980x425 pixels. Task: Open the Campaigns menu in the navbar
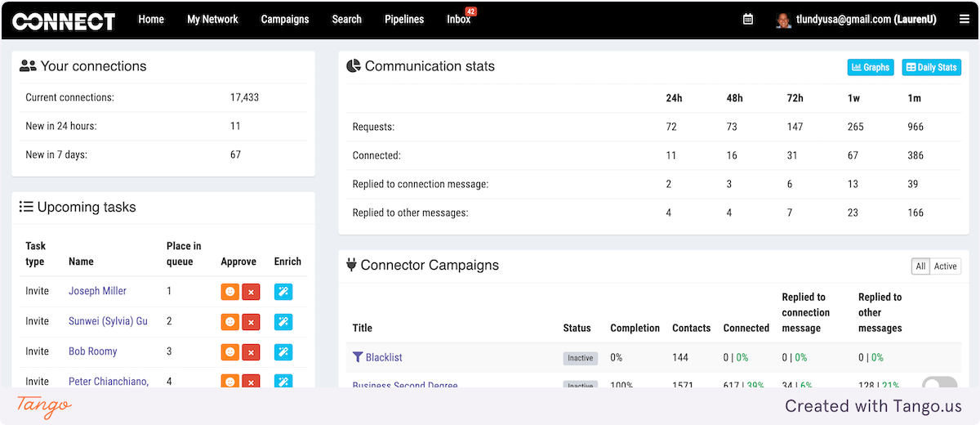tap(285, 20)
